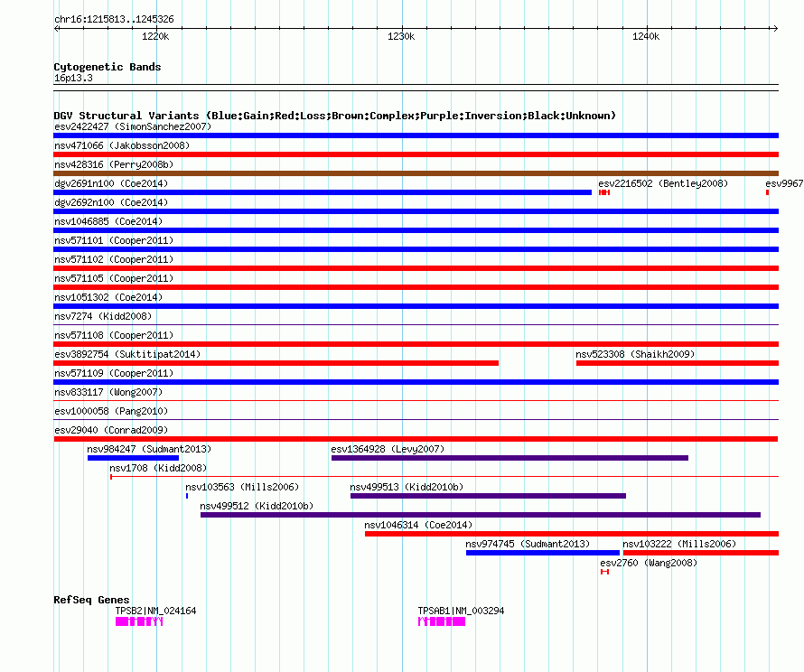This screenshot has height=672, width=804.
Task: Select the blue nsv974745 (Sudmant2013) bar
Action: click(x=543, y=553)
